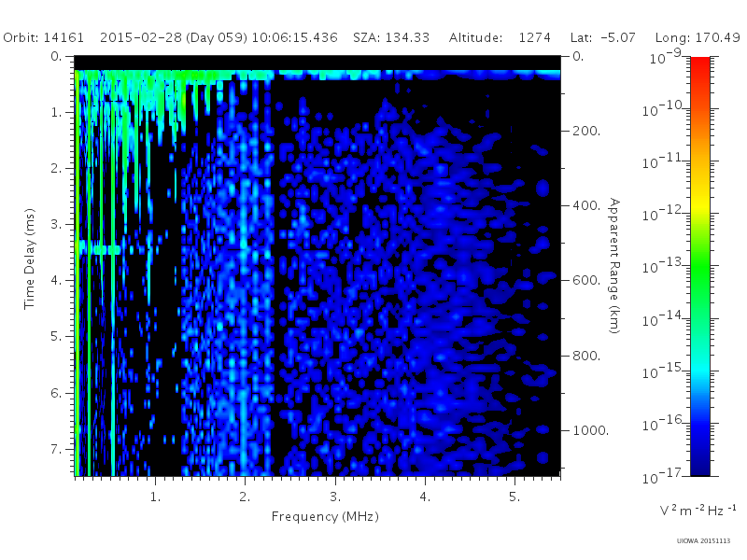Click the 1. tick label on frequency axis
The image size is (747, 560).
coord(155,497)
